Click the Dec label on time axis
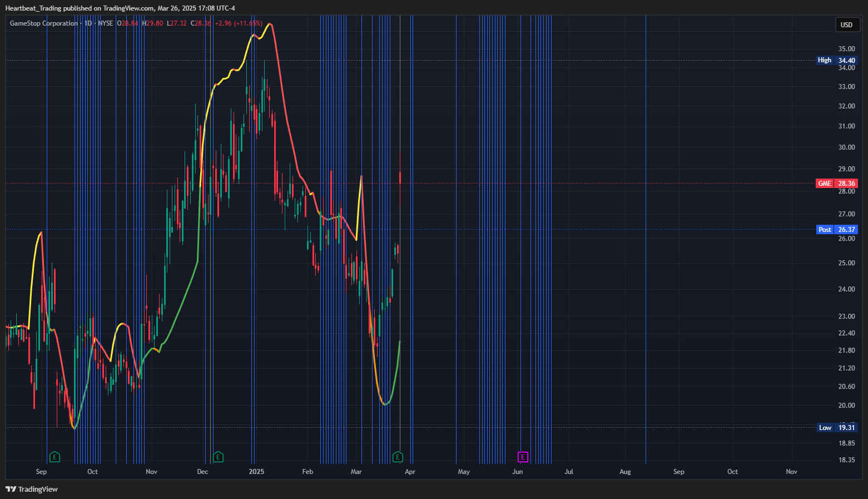Viewport: 868px width, 499px height. [x=203, y=472]
